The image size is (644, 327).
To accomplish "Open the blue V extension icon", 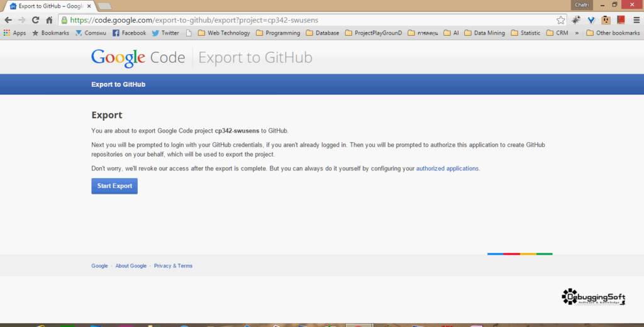I will point(591,19).
